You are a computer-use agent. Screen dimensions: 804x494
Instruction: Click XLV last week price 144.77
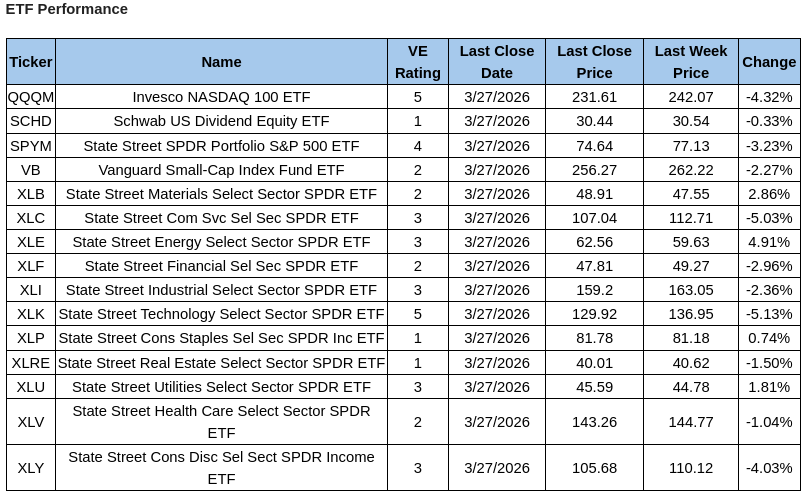point(691,422)
